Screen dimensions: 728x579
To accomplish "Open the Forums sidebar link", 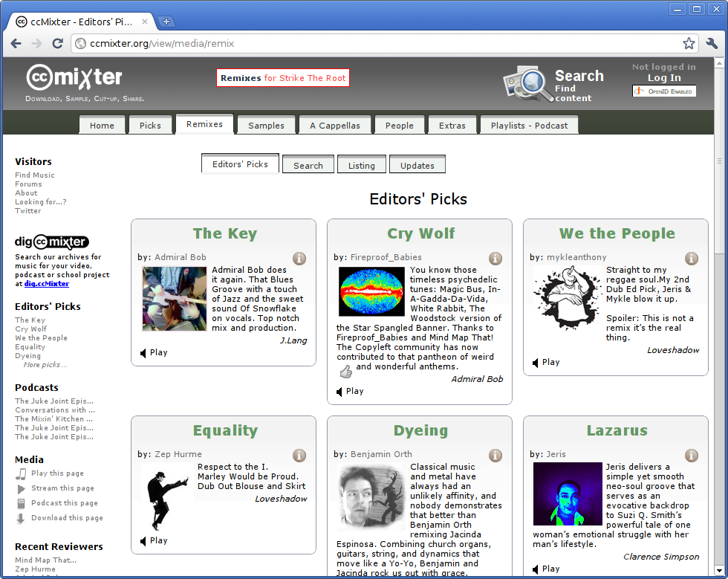I will click(x=28, y=184).
